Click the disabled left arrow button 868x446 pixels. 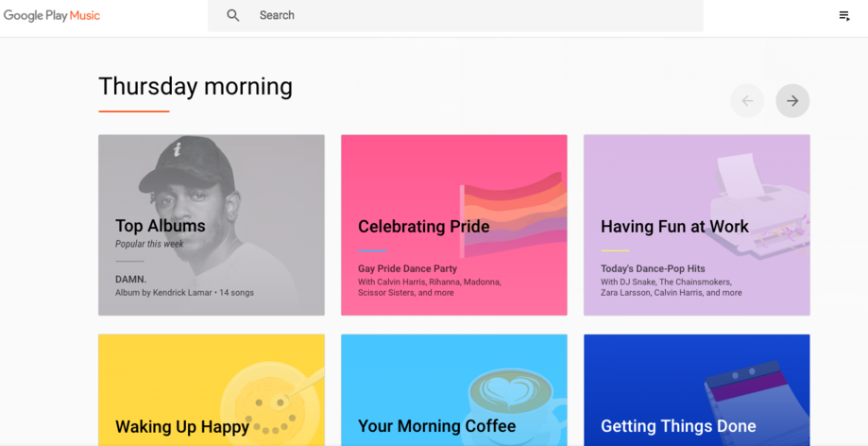[747, 101]
